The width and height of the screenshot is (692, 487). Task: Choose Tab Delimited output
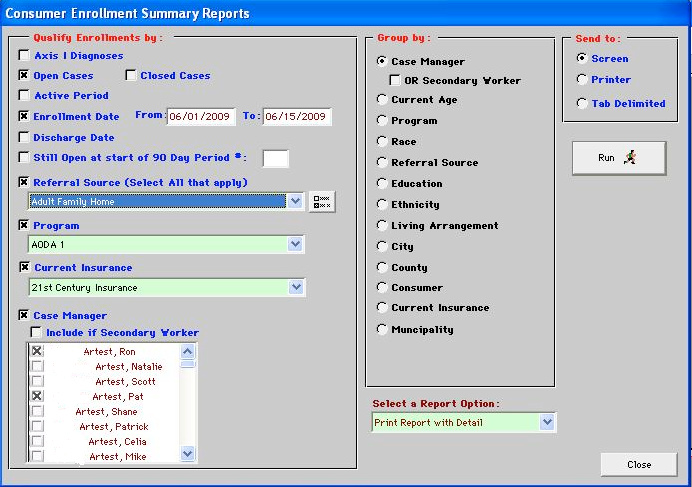coord(582,103)
